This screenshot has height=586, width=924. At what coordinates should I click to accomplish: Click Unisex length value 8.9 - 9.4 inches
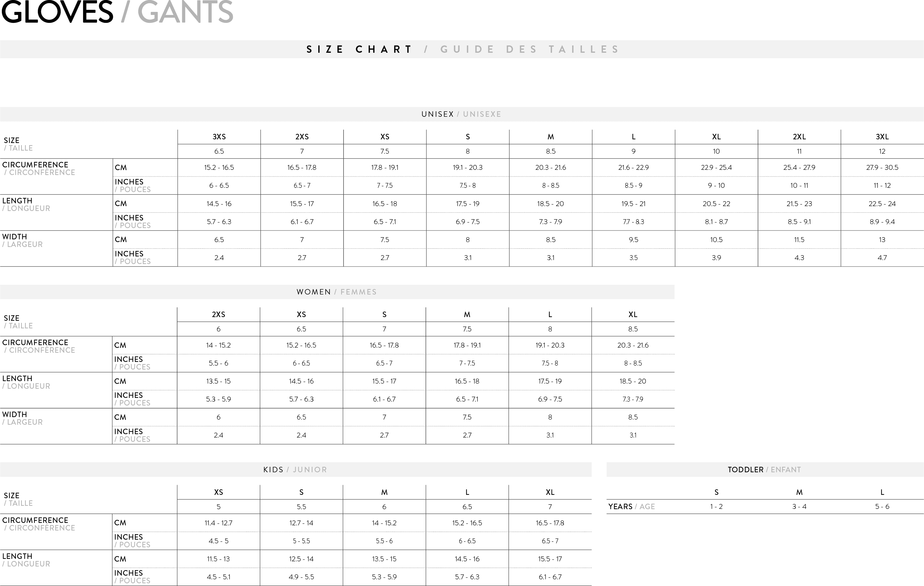882,222
